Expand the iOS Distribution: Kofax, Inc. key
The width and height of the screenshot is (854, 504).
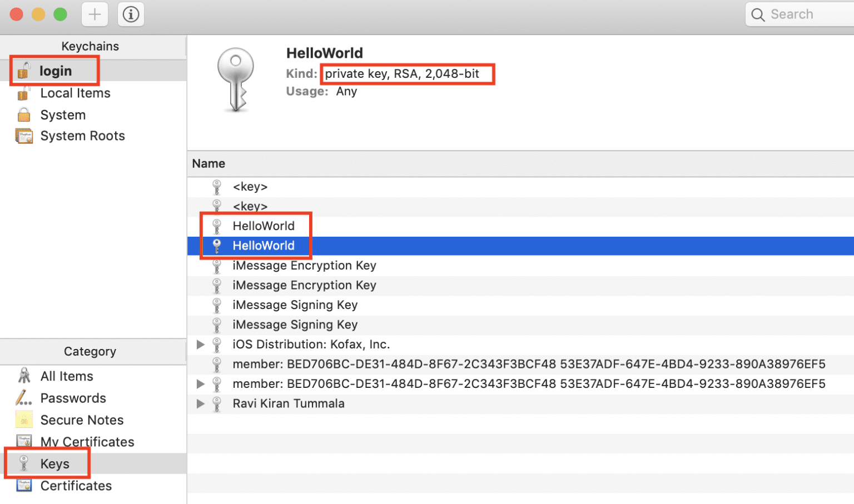tap(201, 345)
